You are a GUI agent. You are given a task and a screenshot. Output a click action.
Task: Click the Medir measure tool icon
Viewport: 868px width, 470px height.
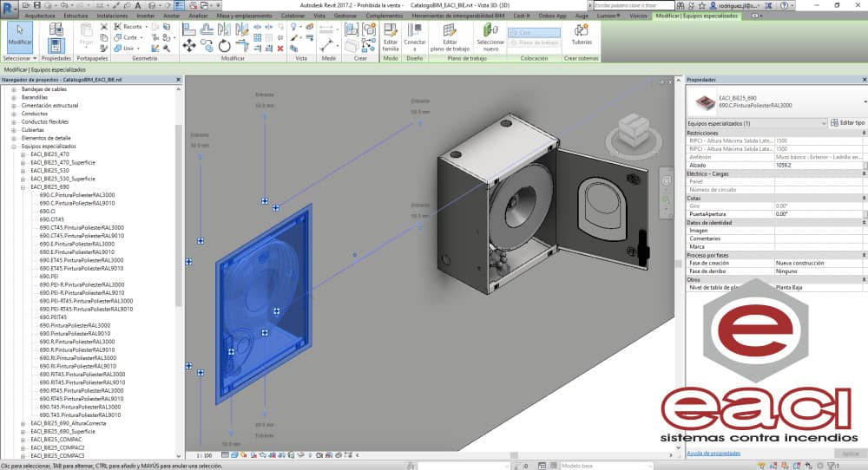pyautogui.click(x=326, y=45)
